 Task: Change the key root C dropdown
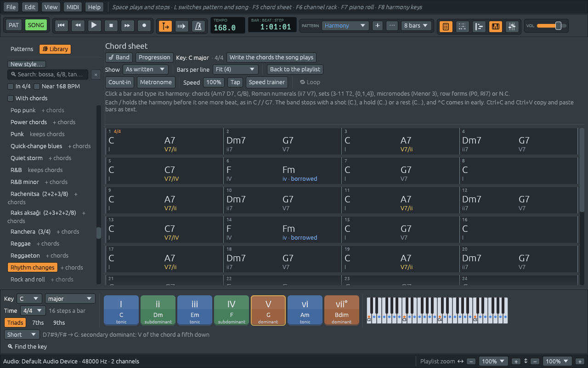click(x=29, y=299)
